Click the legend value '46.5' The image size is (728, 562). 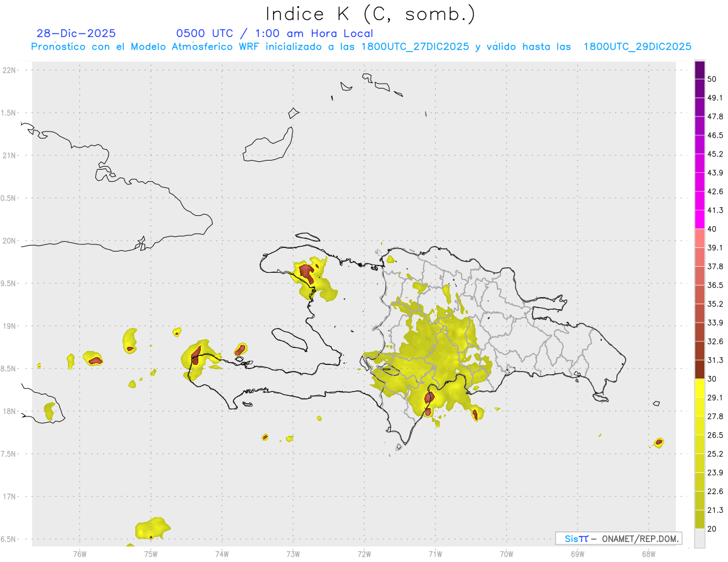715,135
